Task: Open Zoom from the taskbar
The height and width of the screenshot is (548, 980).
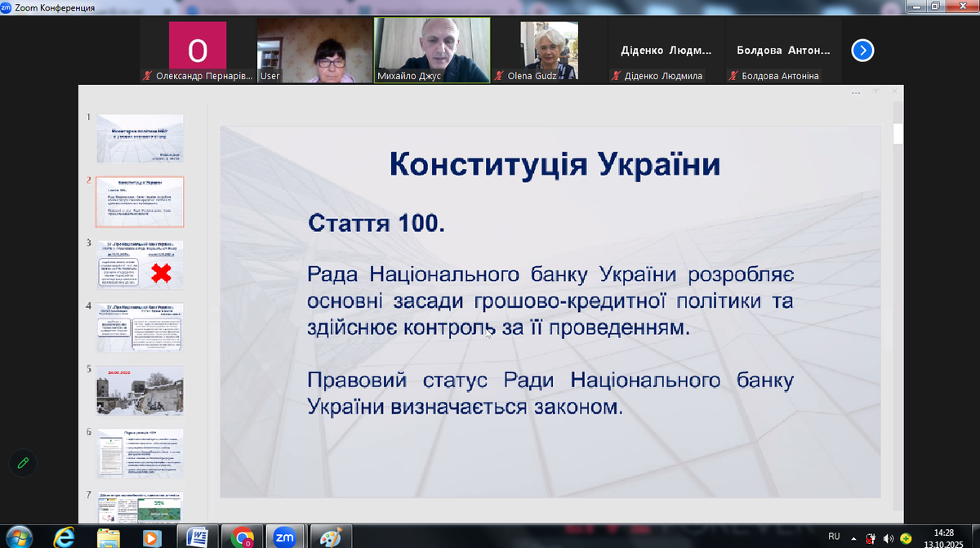Action: 284,537
